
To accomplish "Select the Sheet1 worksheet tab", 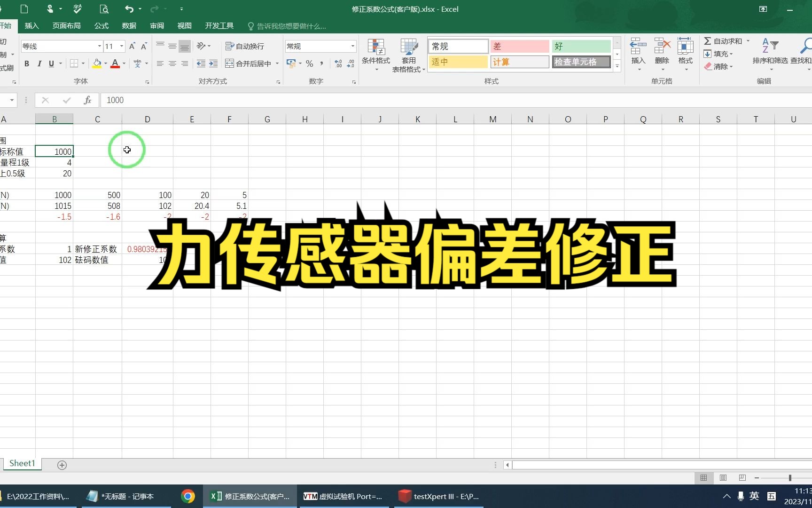I will tap(22, 463).
